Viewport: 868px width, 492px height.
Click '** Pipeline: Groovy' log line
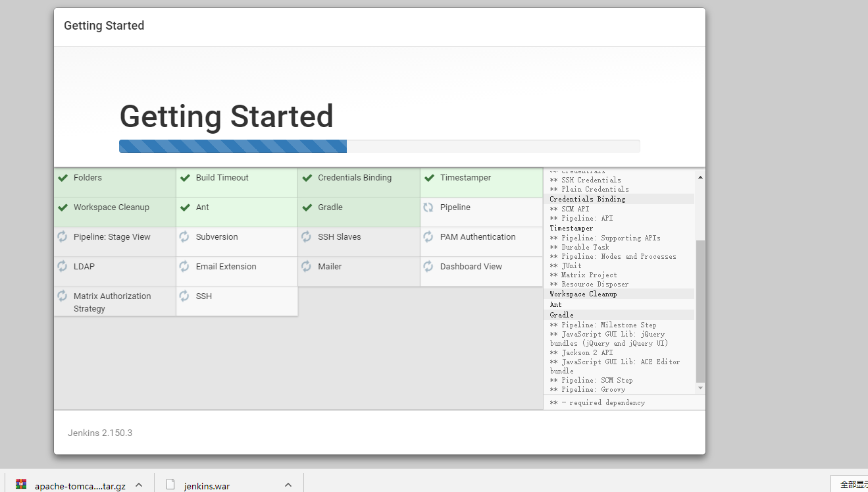pos(588,389)
